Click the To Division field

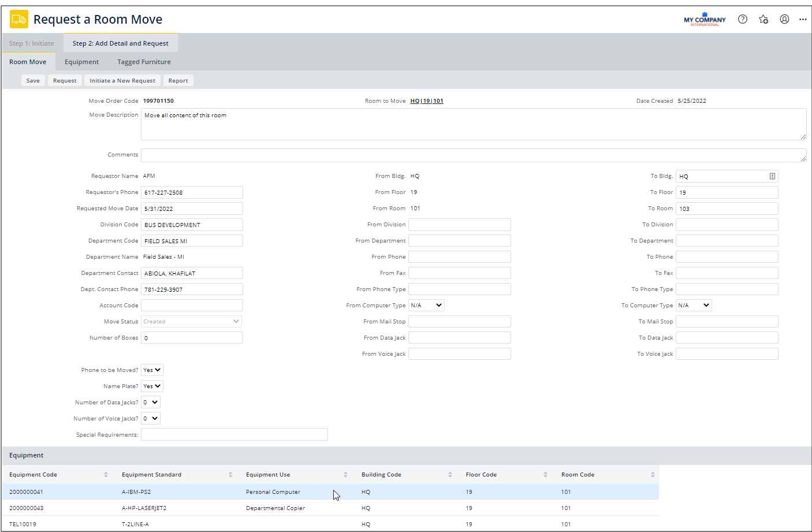pyautogui.click(x=727, y=225)
